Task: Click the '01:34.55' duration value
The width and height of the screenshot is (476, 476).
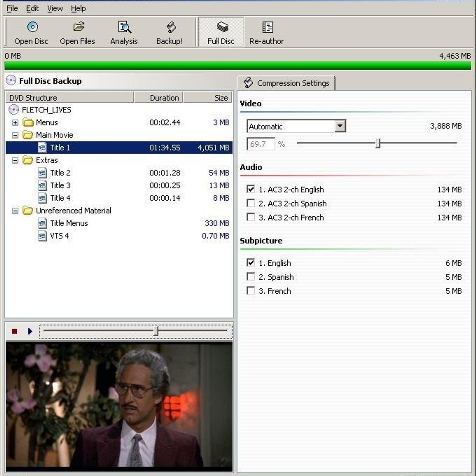Action: [165, 148]
